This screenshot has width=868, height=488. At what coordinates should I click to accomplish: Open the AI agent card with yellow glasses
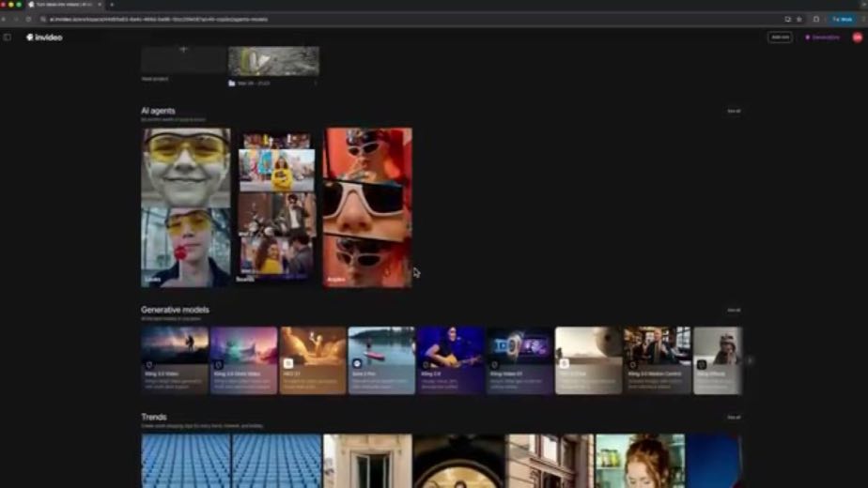186,207
